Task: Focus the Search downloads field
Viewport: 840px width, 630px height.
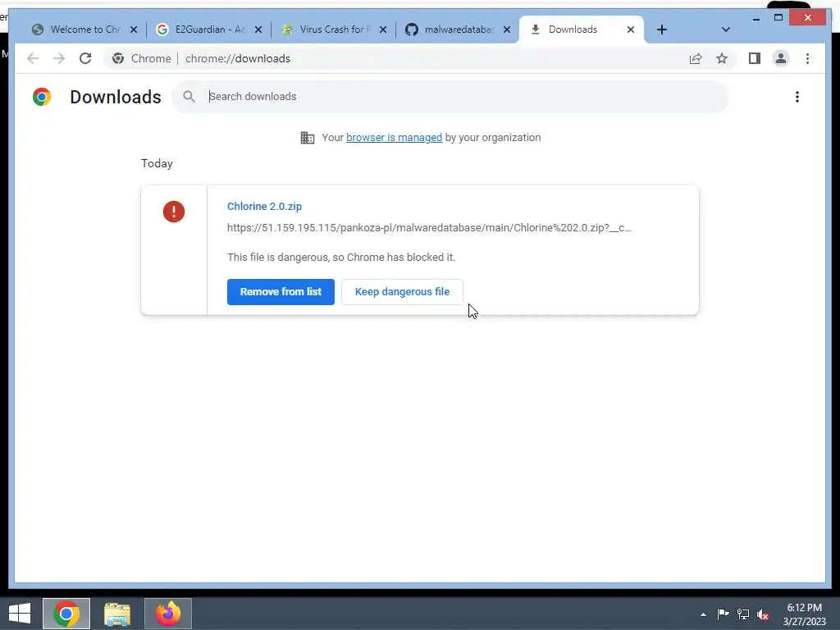Action: pos(450,97)
